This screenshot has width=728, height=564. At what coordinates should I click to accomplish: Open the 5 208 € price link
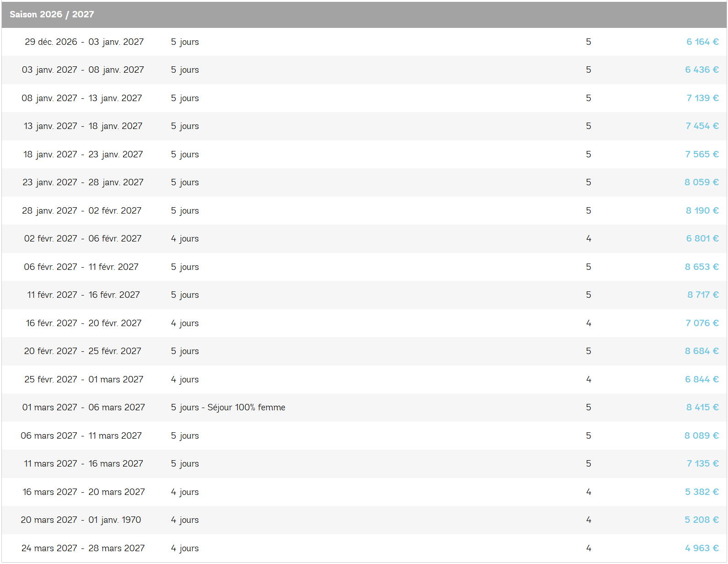[701, 520]
